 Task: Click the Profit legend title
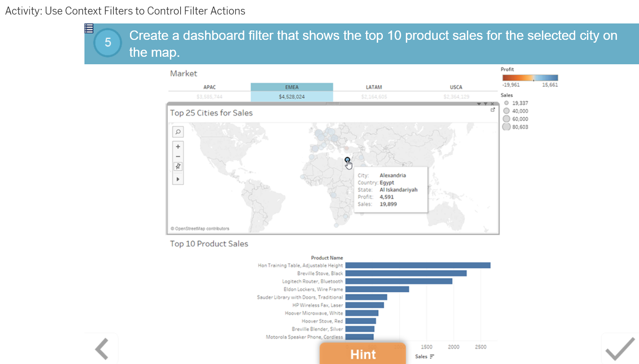507,69
